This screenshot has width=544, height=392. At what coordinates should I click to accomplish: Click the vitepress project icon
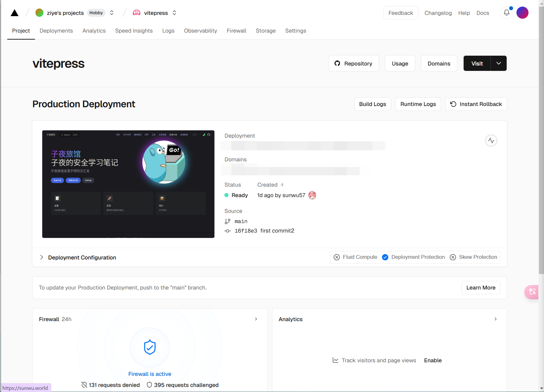(x=136, y=13)
